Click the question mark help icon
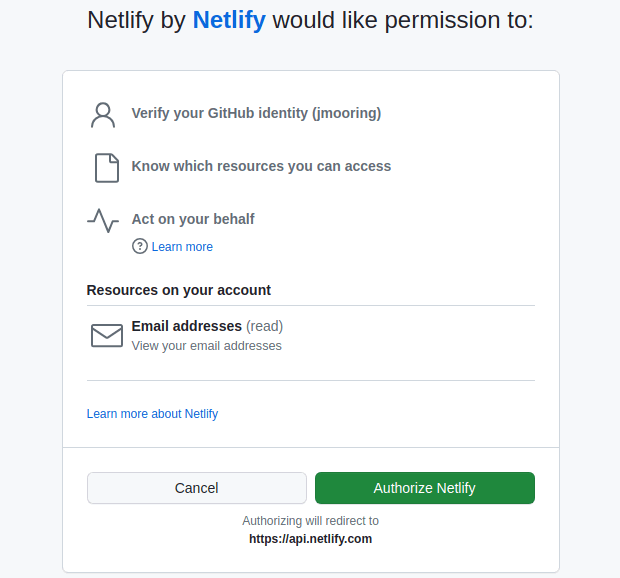The width and height of the screenshot is (620, 578). coord(139,246)
